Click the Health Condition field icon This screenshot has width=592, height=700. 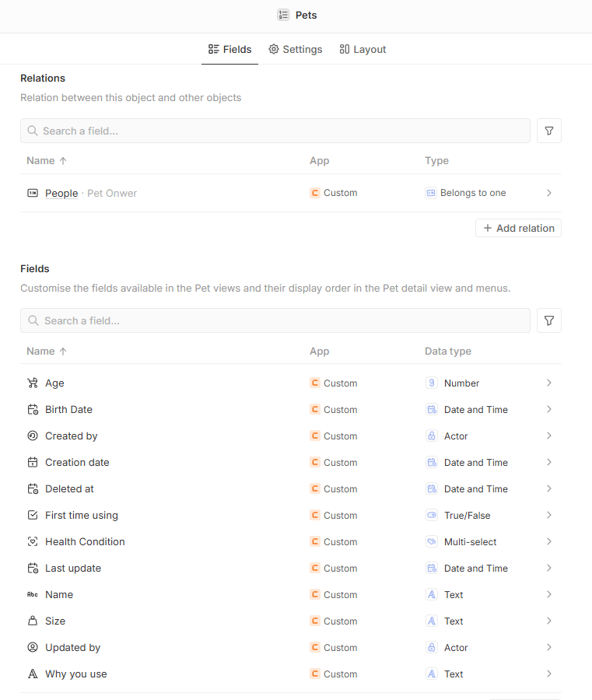[33, 541]
